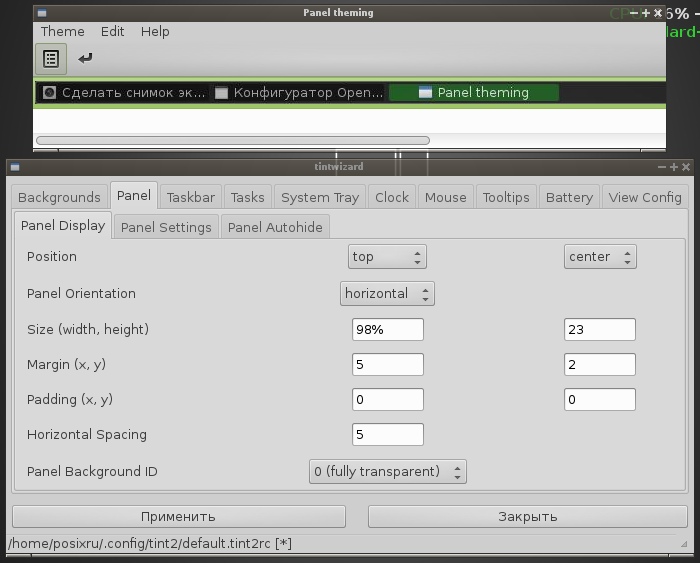Select the Panel tab
This screenshot has width=700, height=563.
click(x=133, y=196)
